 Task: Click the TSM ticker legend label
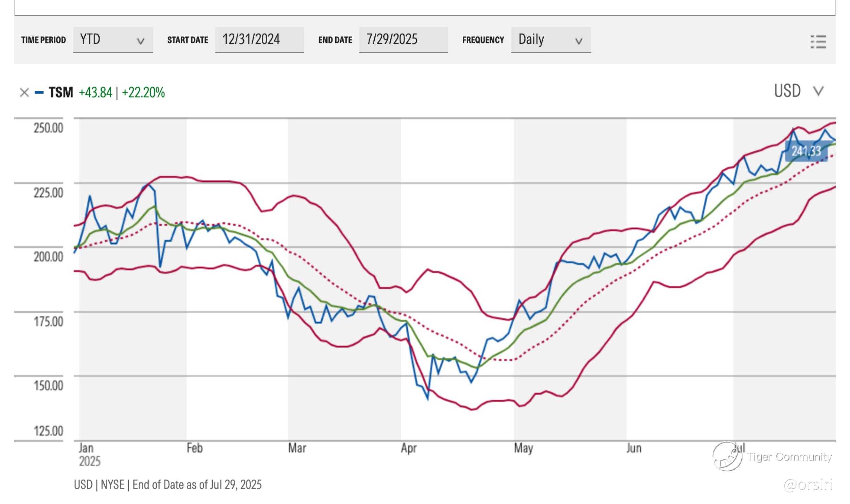point(61,92)
